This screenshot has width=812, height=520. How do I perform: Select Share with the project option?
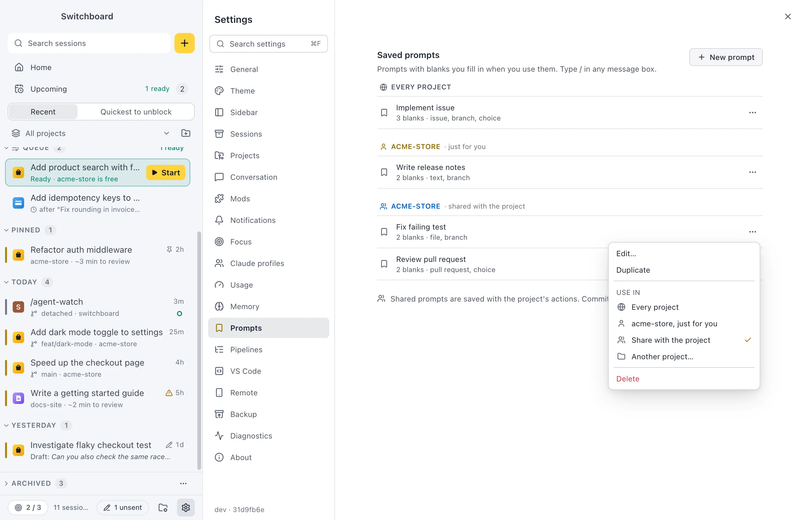[684, 340]
